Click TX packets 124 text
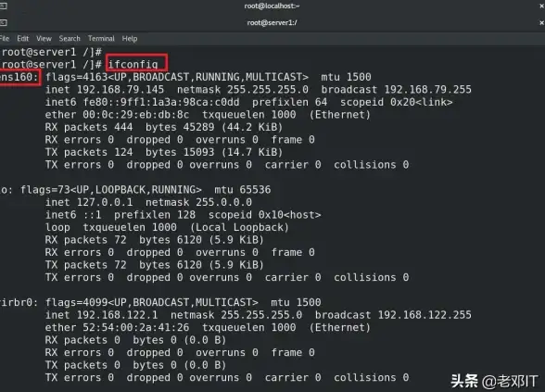 click(89, 152)
